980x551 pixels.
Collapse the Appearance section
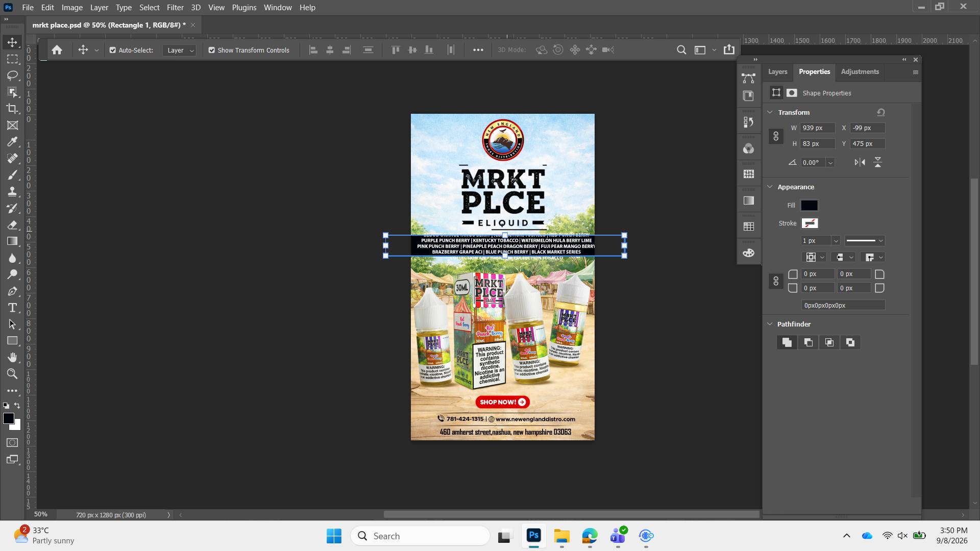tap(770, 187)
